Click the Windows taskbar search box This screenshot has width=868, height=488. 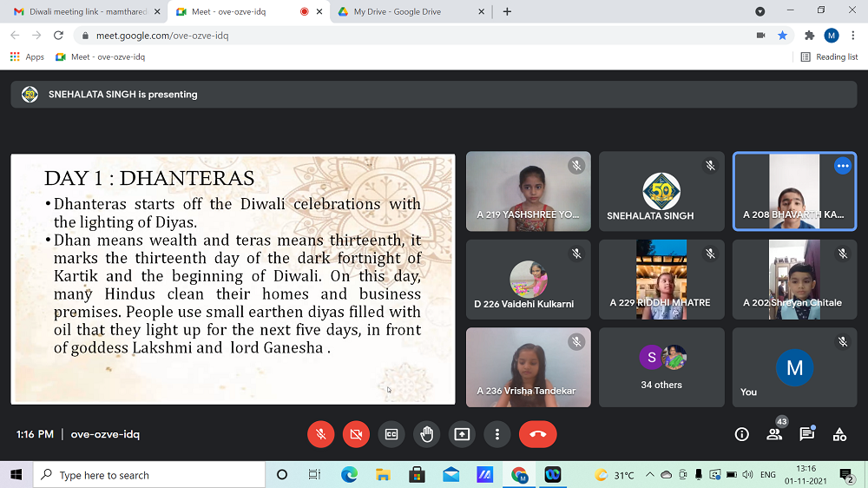149,475
